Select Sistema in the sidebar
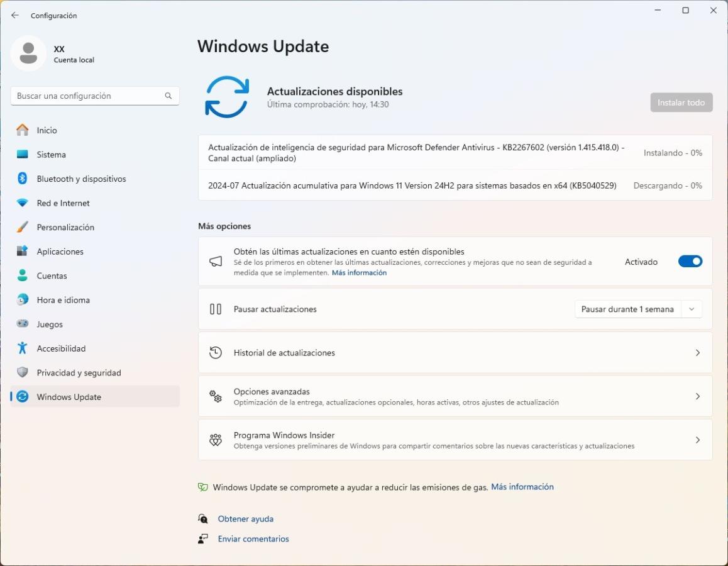728x566 pixels. coord(51,155)
